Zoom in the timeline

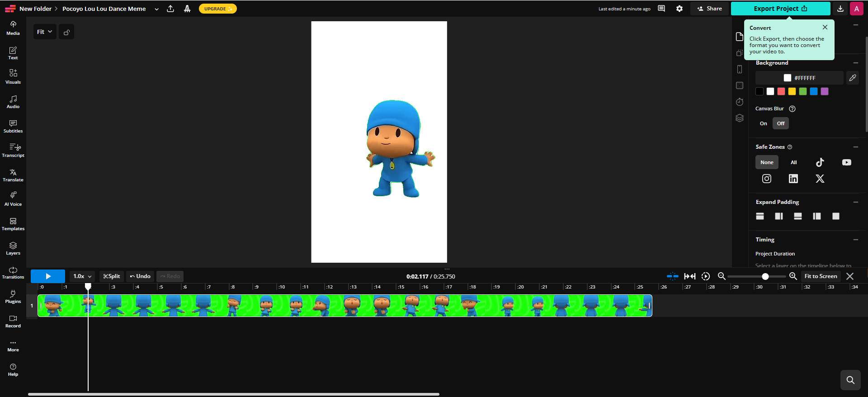pos(793,276)
